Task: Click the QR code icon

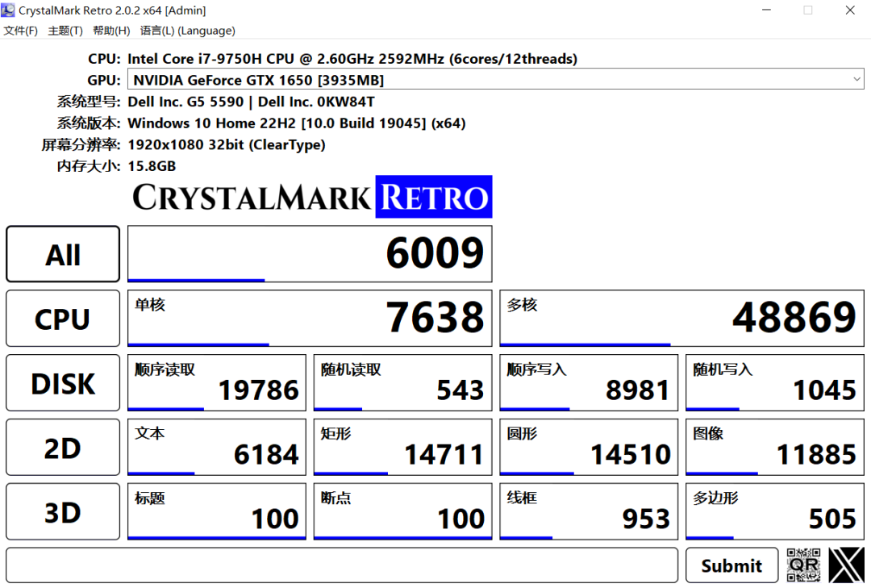Action: (x=803, y=565)
